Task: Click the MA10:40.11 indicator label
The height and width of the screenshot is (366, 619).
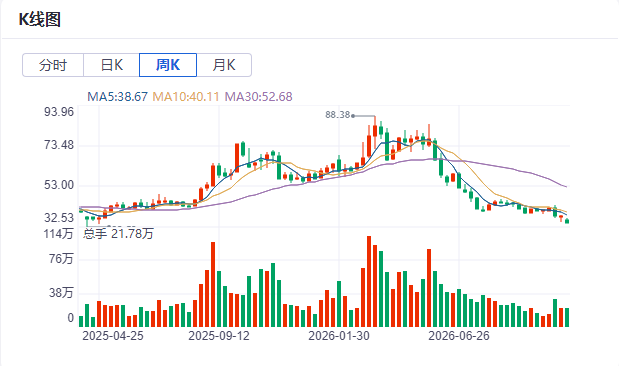Action: point(186,97)
